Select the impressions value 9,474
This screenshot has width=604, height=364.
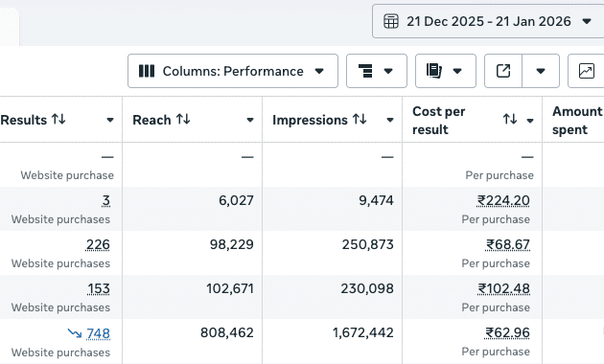coord(376,200)
